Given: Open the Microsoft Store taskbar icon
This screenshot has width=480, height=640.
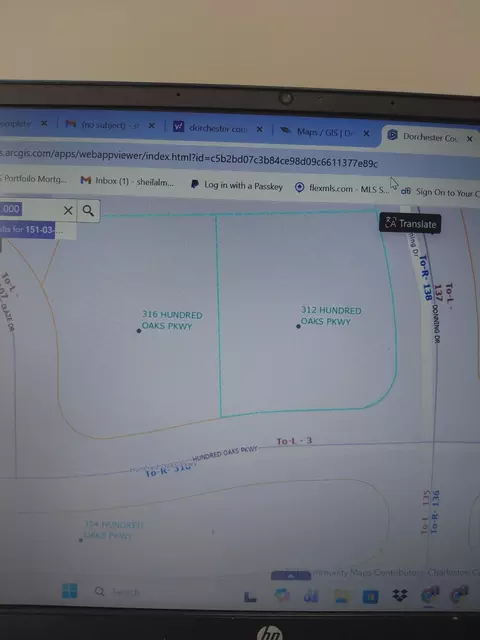Looking at the screenshot, I should 371,596.
